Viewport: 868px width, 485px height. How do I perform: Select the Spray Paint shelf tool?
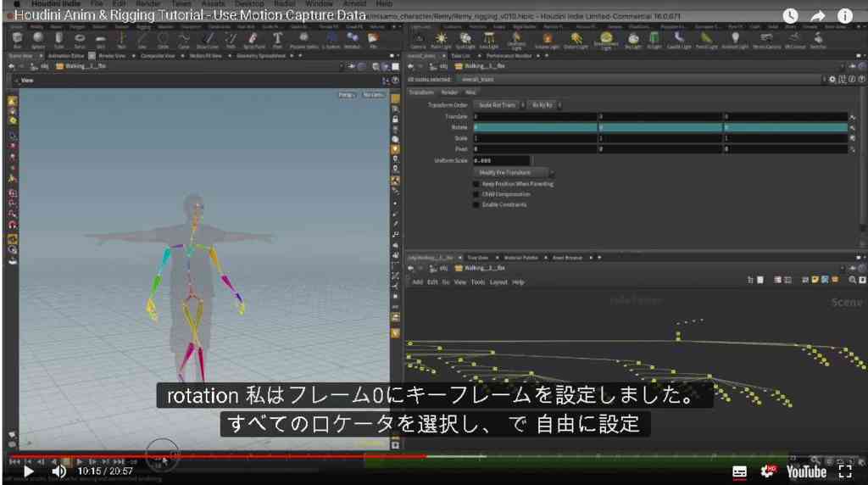point(253,40)
